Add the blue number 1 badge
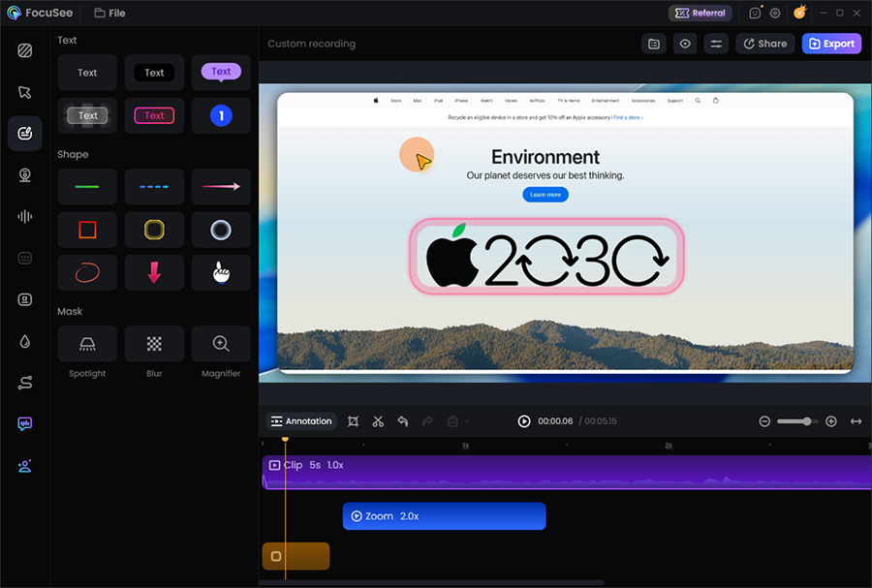Viewport: 872px width, 588px height. click(x=221, y=115)
